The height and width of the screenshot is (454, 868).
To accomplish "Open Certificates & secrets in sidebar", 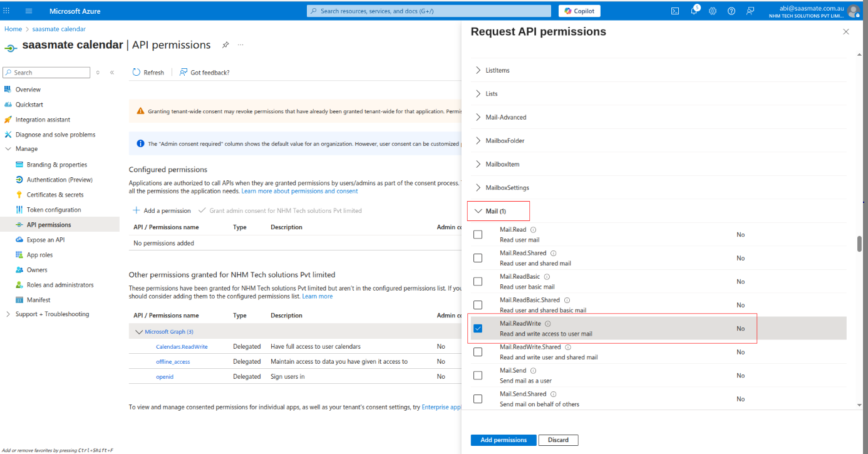I will point(55,195).
